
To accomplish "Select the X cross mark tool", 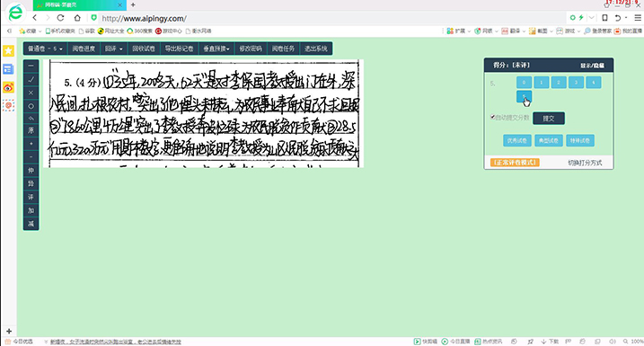I will 31,93.
